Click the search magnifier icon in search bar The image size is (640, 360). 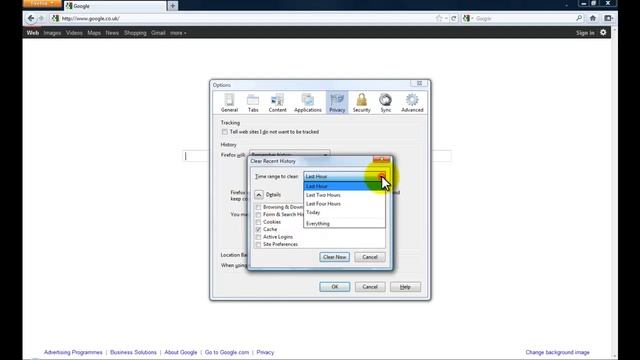[x=579, y=18]
